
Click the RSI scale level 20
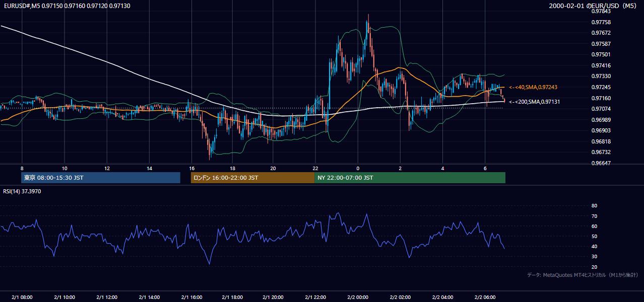pyautogui.click(x=594, y=267)
